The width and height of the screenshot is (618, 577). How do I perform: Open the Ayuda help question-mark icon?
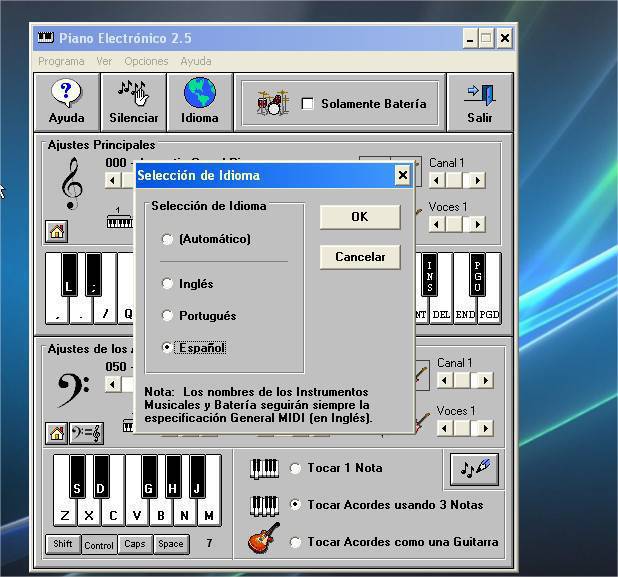click(x=66, y=94)
